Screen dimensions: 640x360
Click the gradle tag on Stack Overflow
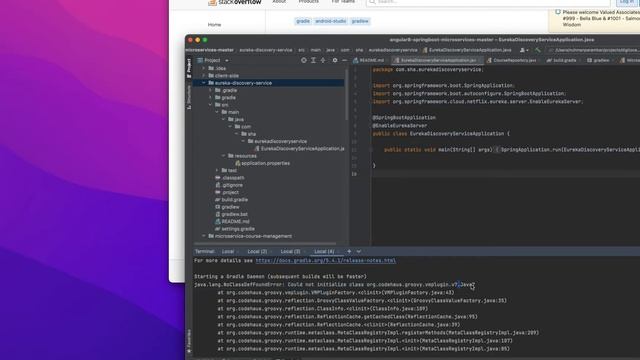point(303,21)
